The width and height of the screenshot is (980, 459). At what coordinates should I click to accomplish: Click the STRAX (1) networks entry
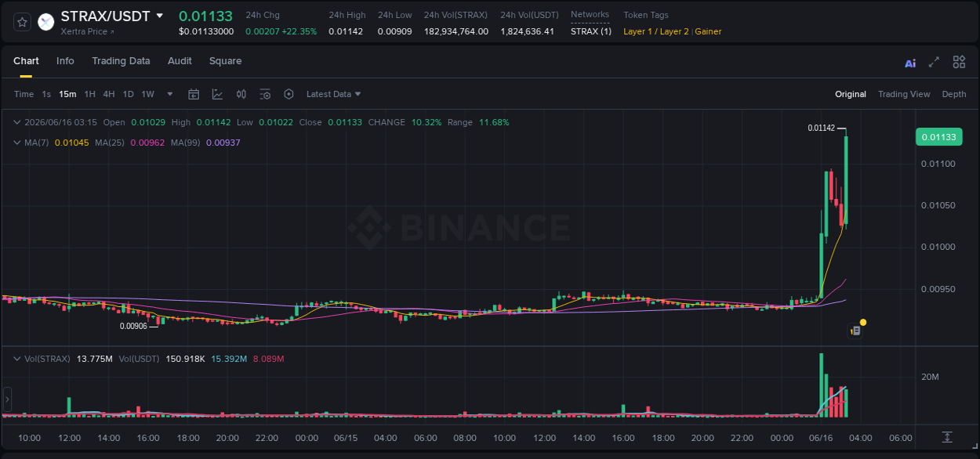tap(591, 31)
